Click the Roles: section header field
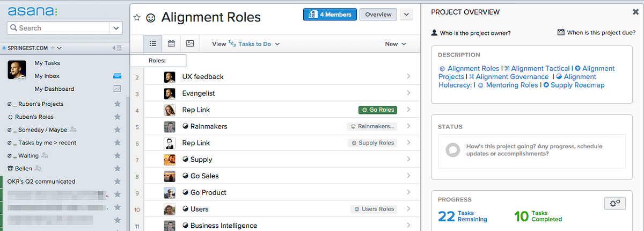 pos(157,61)
